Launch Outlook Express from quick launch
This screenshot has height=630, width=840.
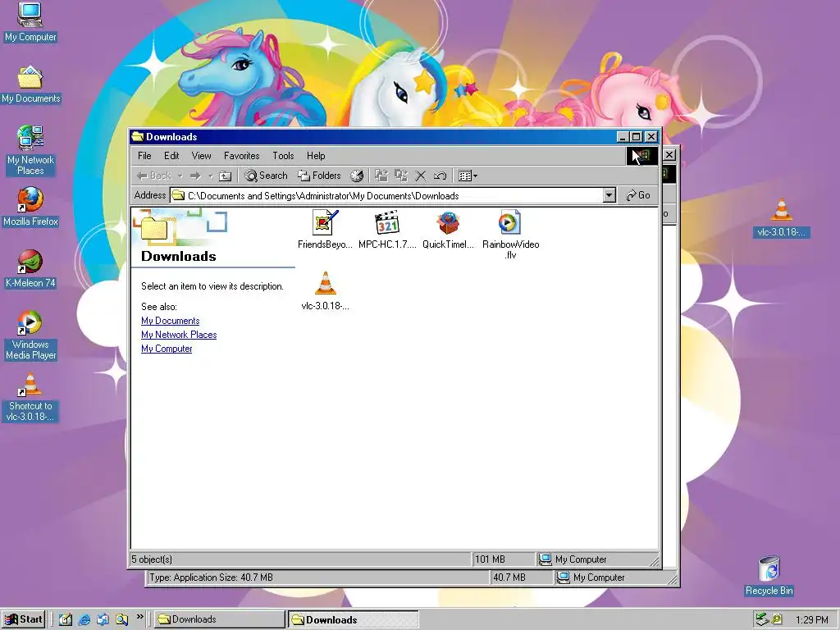(x=103, y=619)
